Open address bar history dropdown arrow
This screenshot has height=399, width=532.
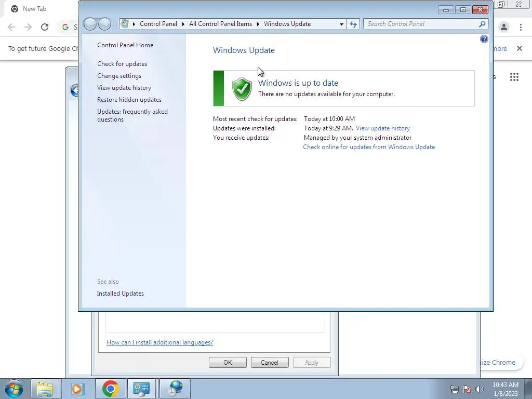pyautogui.click(x=341, y=24)
